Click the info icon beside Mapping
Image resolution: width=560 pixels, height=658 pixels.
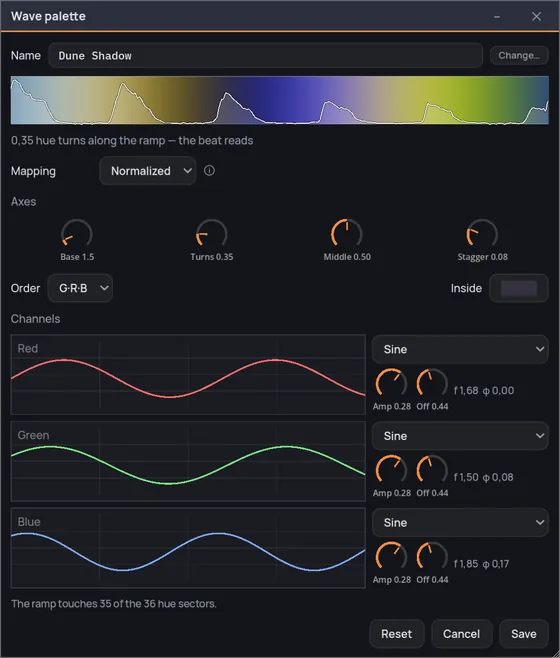209,170
